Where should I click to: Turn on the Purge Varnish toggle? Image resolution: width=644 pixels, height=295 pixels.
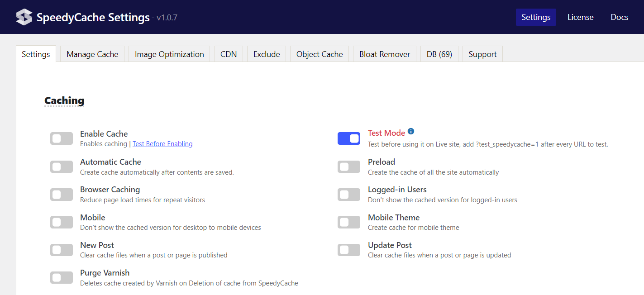[x=62, y=278]
